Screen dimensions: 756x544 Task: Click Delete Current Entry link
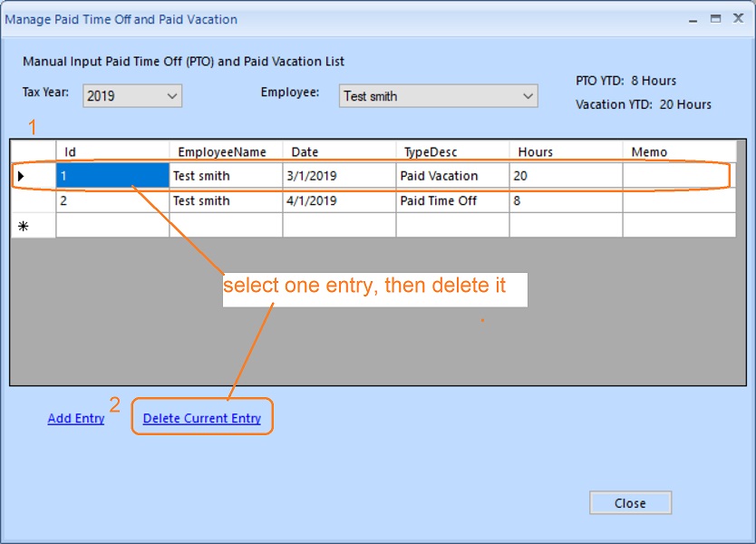tap(201, 419)
